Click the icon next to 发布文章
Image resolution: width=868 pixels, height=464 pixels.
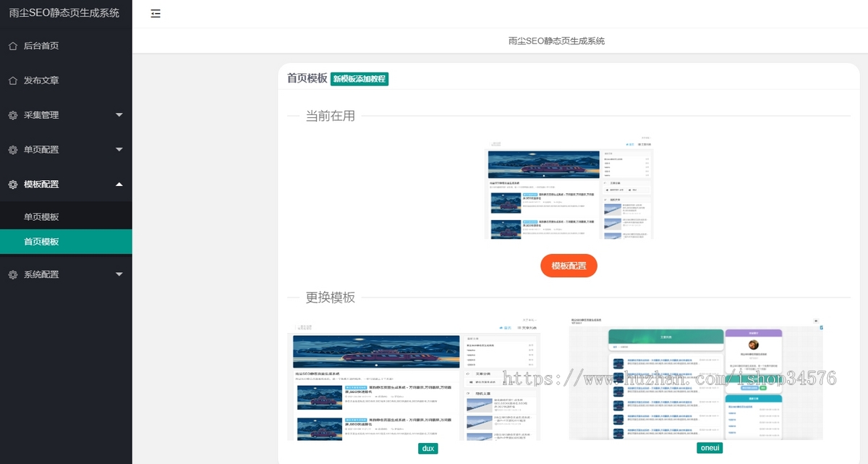click(x=12, y=80)
